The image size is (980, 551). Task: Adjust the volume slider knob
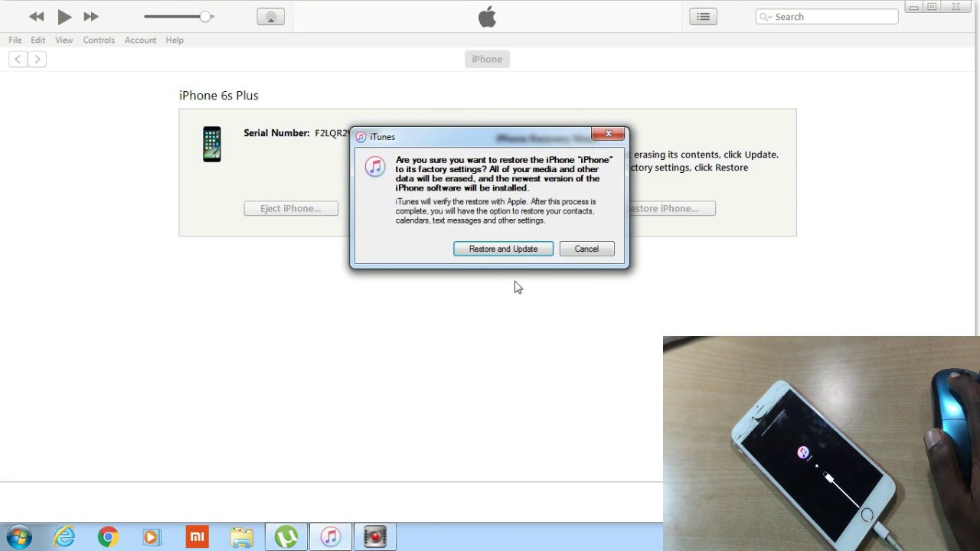click(205, 17)
